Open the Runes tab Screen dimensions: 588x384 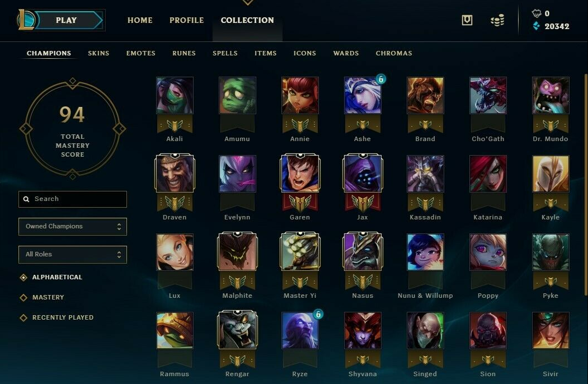(x=184, y=53)
